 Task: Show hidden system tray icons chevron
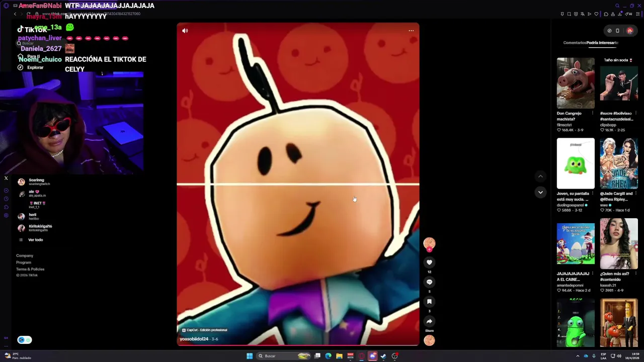pyautogui.click(x=578, y=356)
